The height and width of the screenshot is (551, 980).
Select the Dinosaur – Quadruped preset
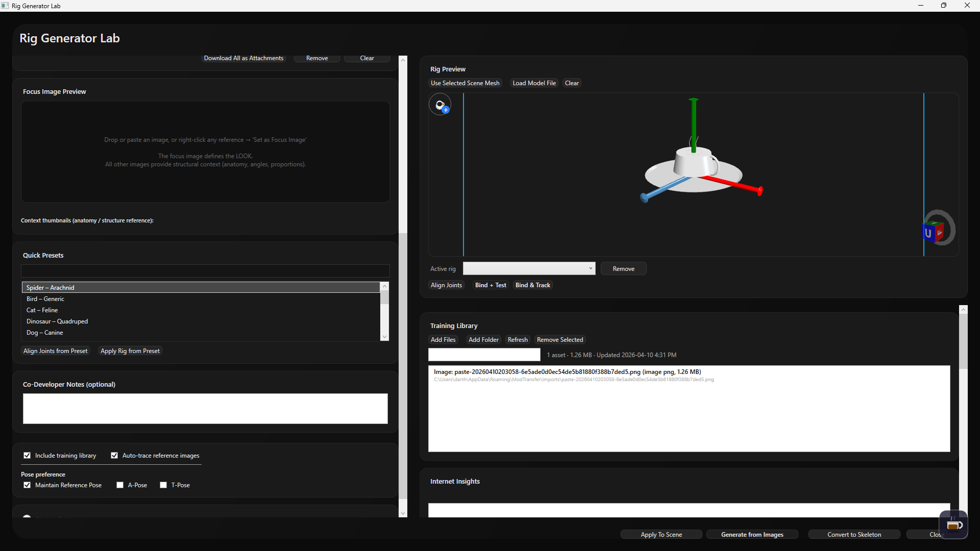point(57,321)
